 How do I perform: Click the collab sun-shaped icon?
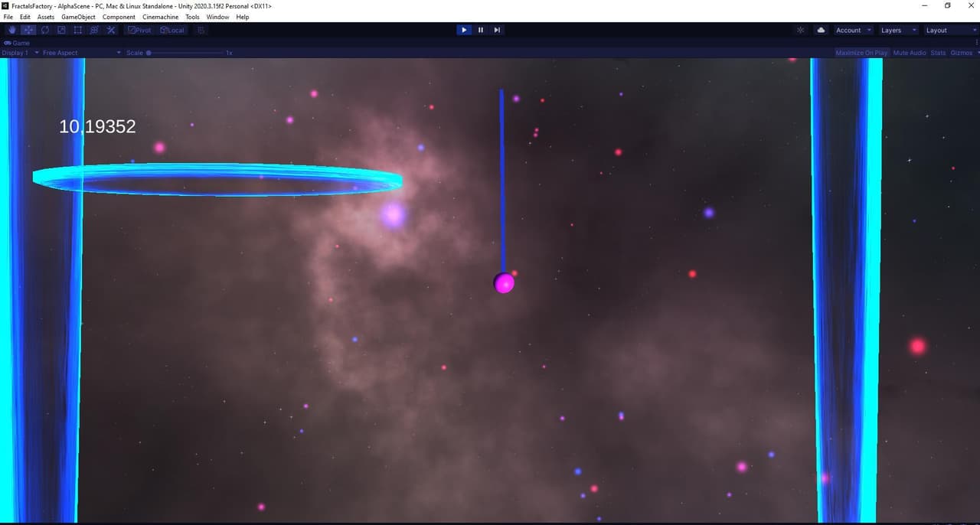coord(801,30)
